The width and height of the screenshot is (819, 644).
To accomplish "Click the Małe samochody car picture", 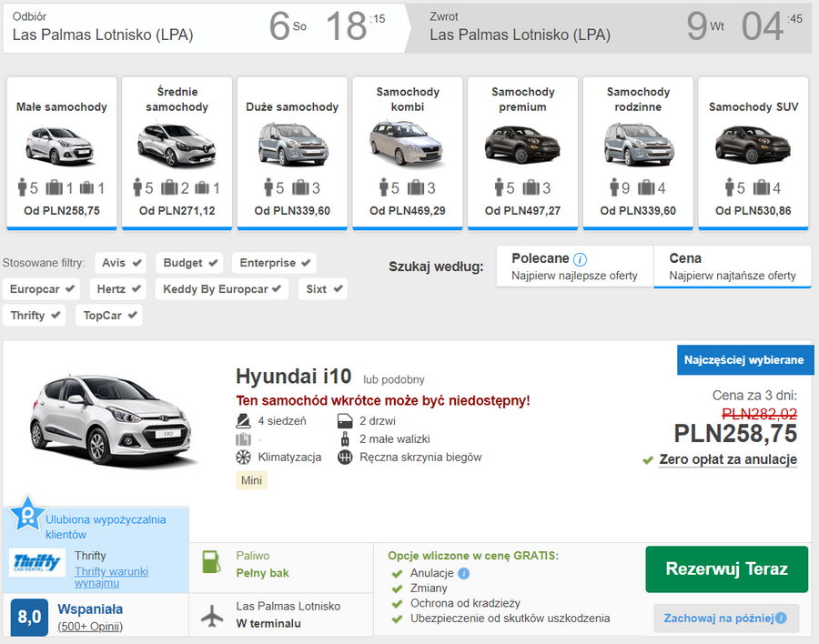I will coord(60,146).
